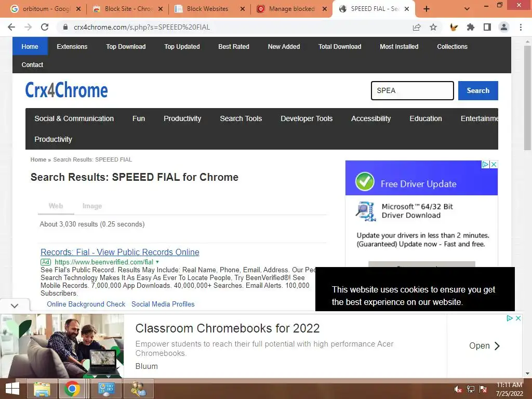532x399 pixels.
Task: Open Social & Communication category
Action: pos(74,118)
